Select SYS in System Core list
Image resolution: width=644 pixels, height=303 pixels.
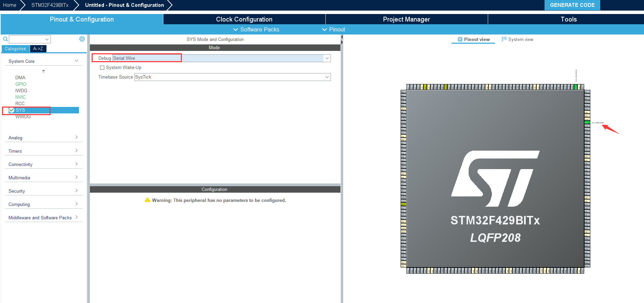(x=44, y=110)
